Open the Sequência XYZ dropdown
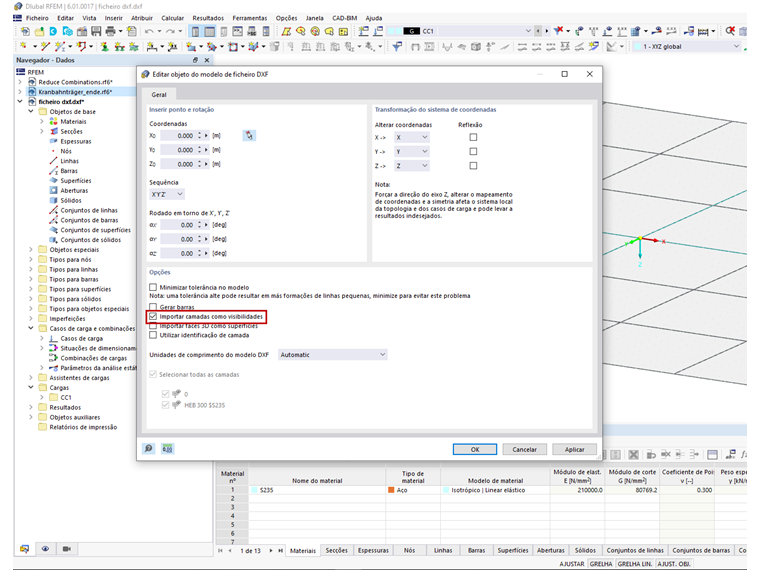Screen dimensions: 760x570 coord(167,194)
